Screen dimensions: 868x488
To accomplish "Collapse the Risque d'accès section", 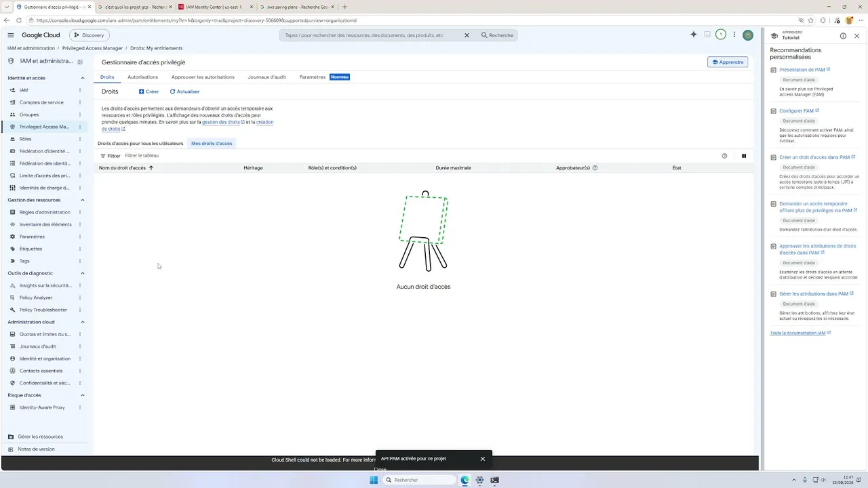I will [83, 395].
